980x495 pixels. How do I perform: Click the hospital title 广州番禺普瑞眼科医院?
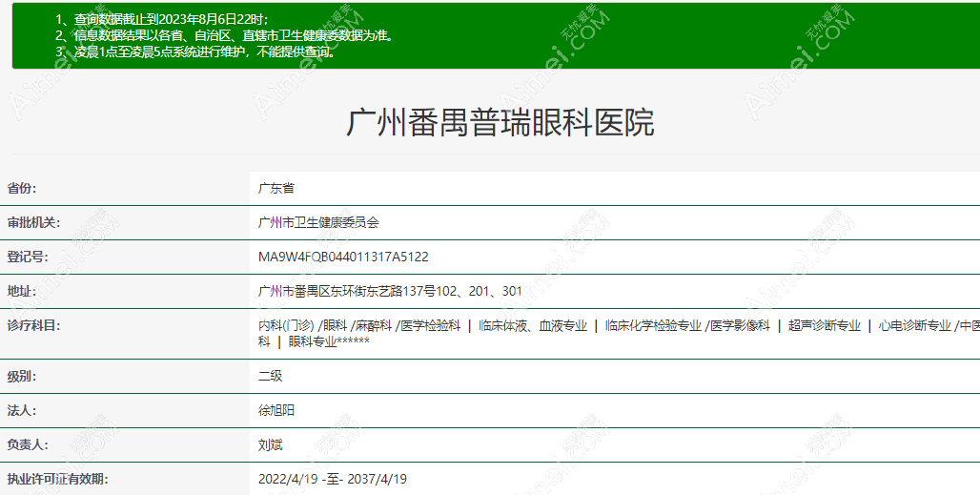point(500,122)
